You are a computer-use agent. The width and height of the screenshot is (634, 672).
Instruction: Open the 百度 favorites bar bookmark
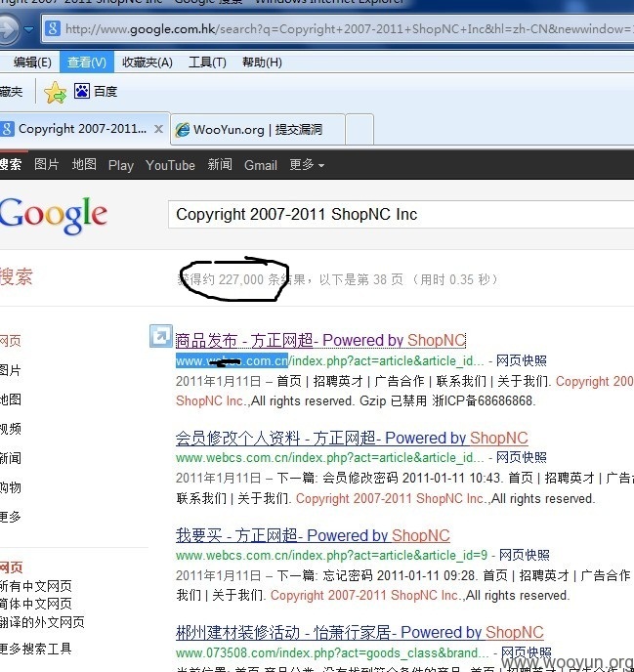click(x=96, y=91)
